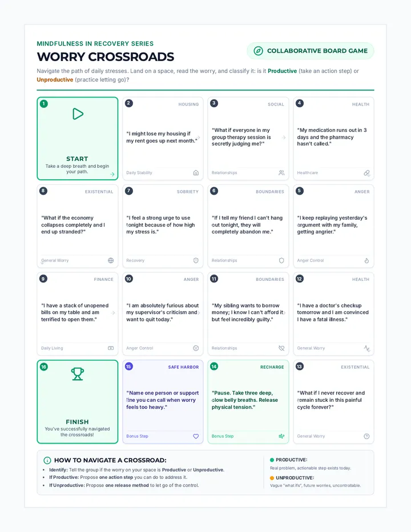411x532 pixels.
Task: Click the heart icon on Safe Harbor card
Action: click(196, 436)
